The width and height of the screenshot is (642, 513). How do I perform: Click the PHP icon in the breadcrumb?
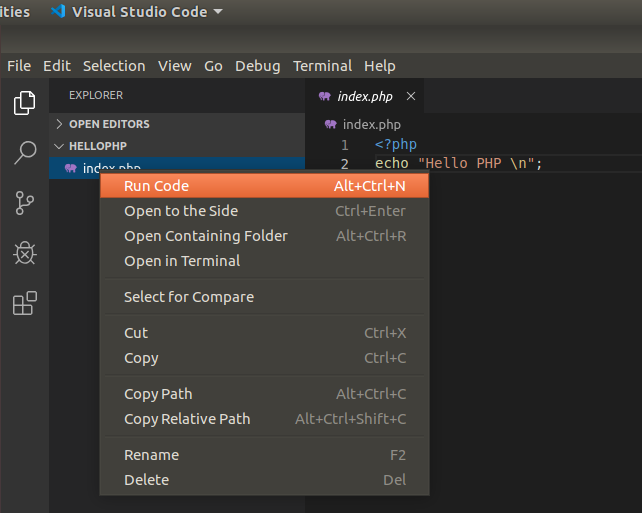(330, 124)
